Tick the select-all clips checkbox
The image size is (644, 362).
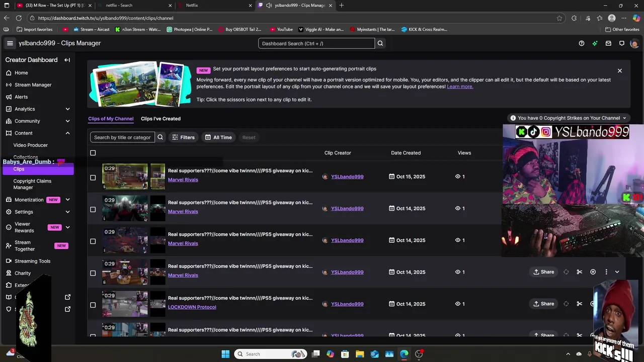pos(93,153)
